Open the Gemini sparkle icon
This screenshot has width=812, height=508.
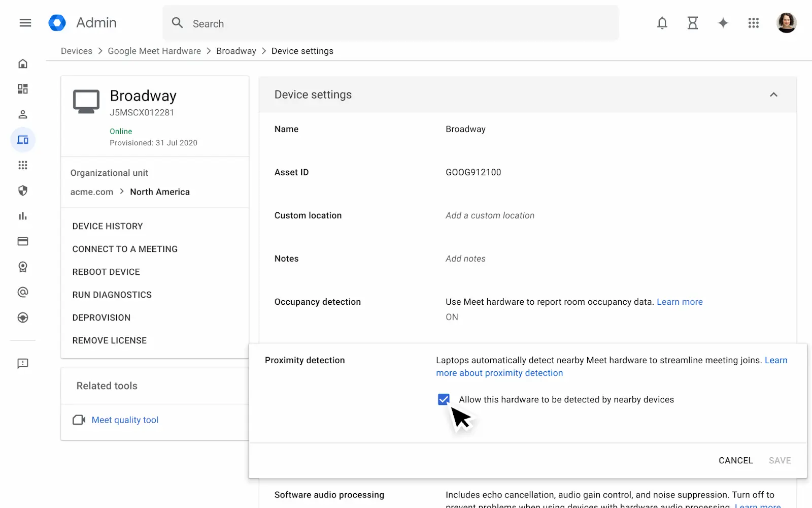pyautogui.click(x=723, y=23)
